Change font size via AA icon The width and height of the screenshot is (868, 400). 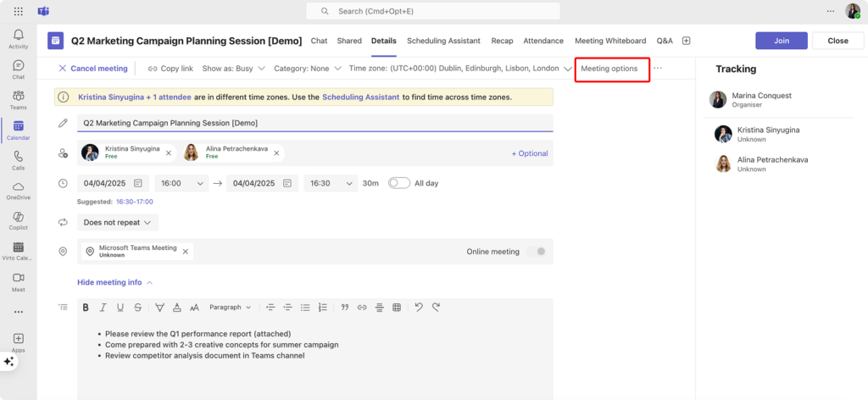pos(194,308)
